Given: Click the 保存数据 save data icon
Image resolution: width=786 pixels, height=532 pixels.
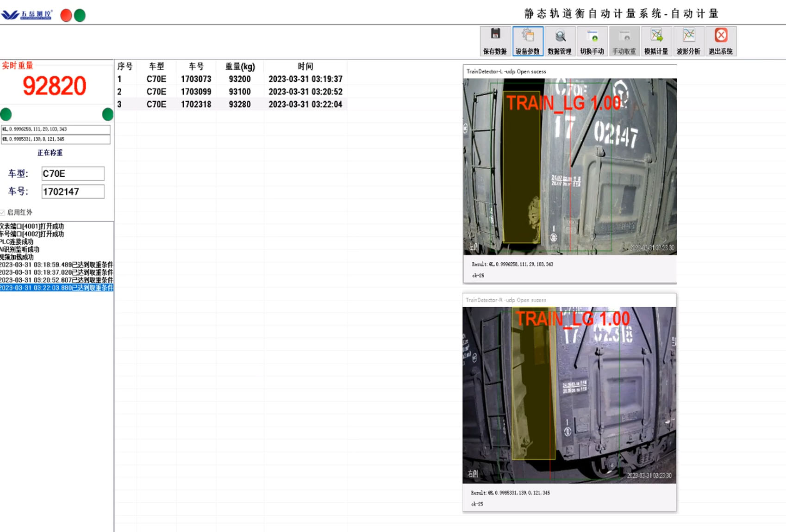Looking at the screenshot, I should [x=495, y=41].
